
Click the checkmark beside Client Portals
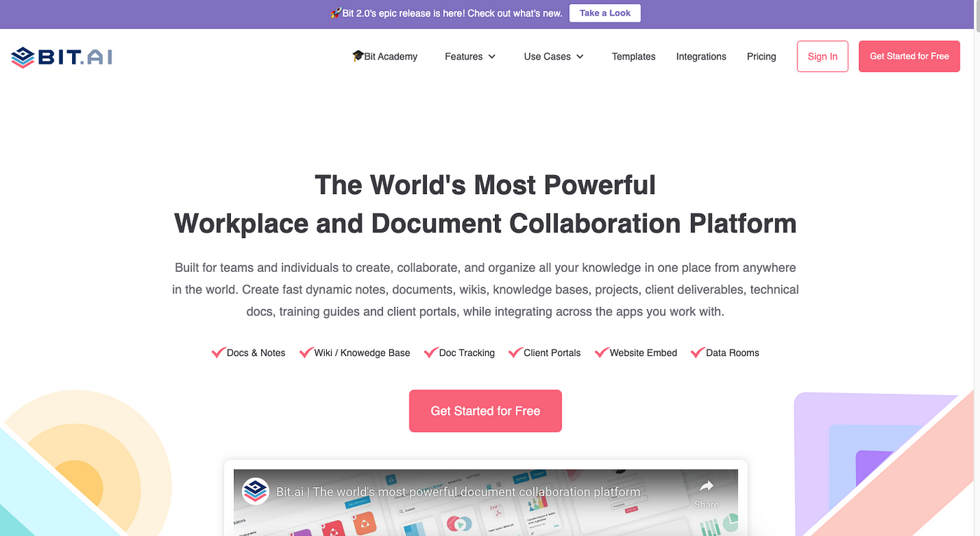(515, 352)
